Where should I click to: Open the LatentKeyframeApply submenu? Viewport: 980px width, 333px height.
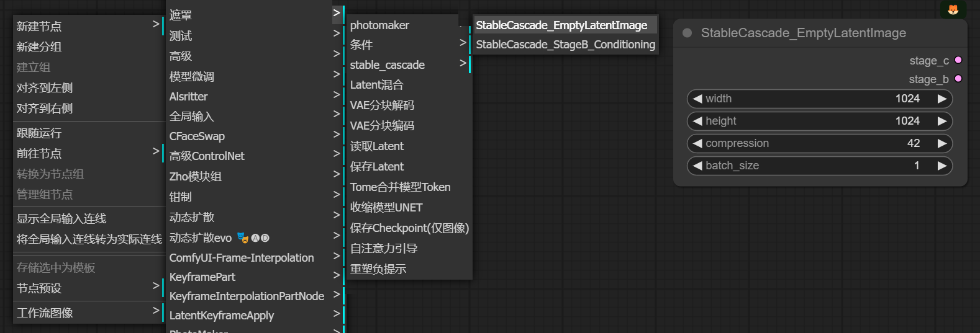(x=255, y=315)
